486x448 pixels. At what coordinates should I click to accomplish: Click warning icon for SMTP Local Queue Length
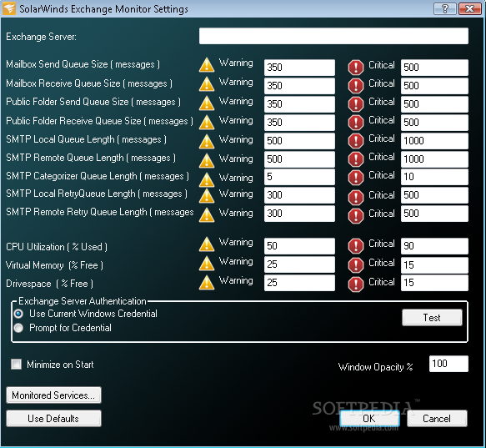point(207,142)
